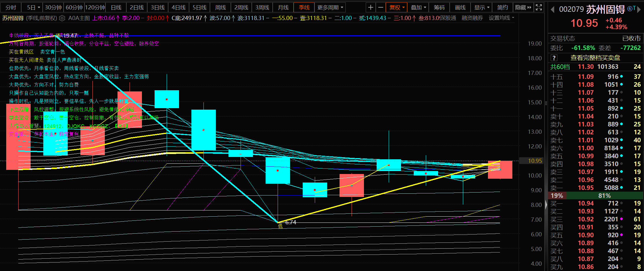Select 2日线 period tab

point(137,8)
